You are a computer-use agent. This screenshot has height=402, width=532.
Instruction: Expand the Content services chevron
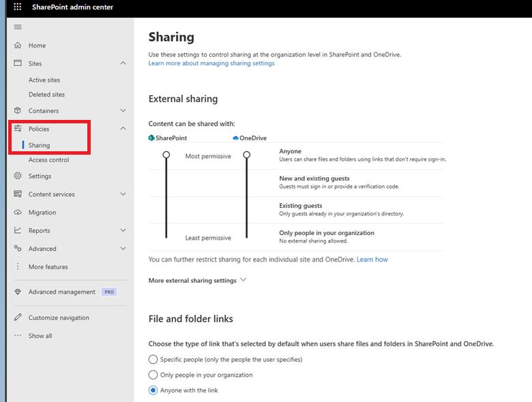[123, 194]
